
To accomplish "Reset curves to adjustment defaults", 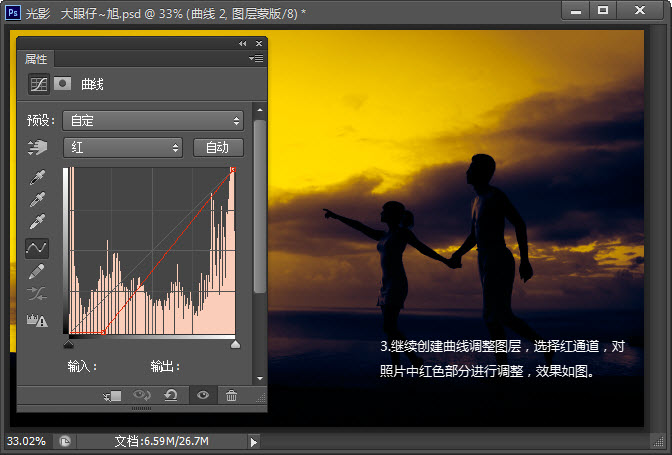I will [171, 395].
